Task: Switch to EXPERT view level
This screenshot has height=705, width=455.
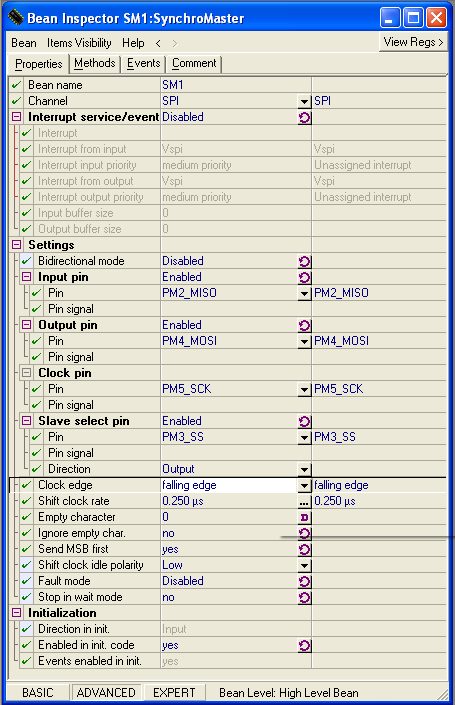Action: click(174, 693)
